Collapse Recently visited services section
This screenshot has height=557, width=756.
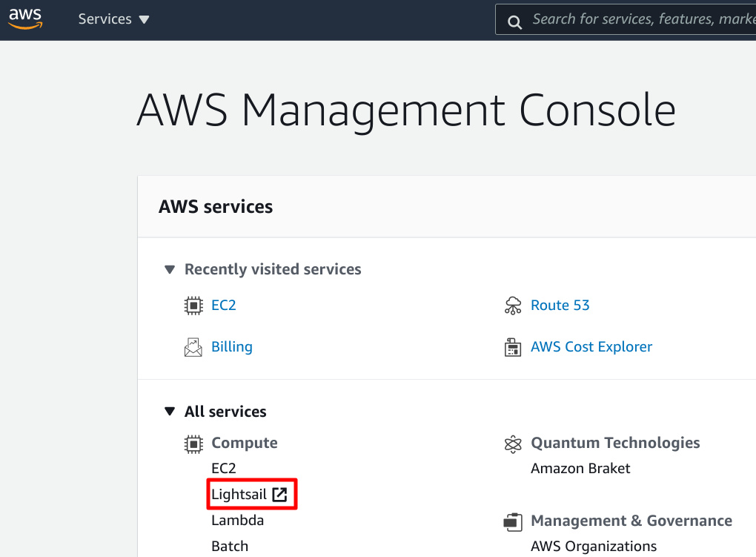(170, 269)
